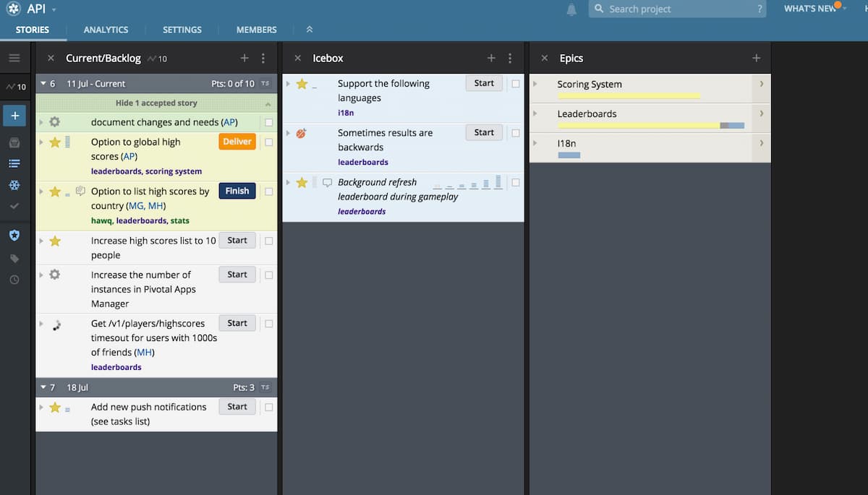
Task: Check the 'Add new push notifications' story checkbox
Action: (x=269, y=408)
